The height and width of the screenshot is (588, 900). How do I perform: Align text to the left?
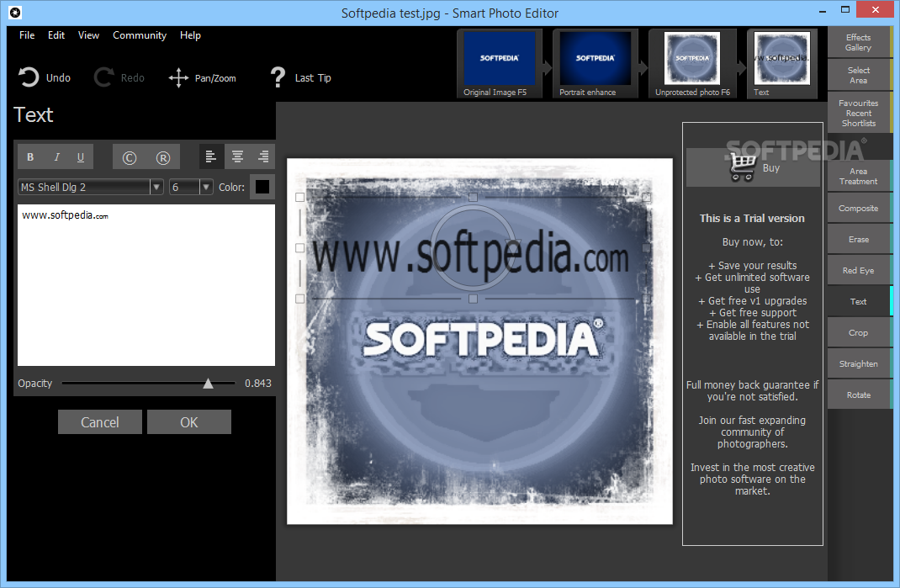click(x=211, y=156)
